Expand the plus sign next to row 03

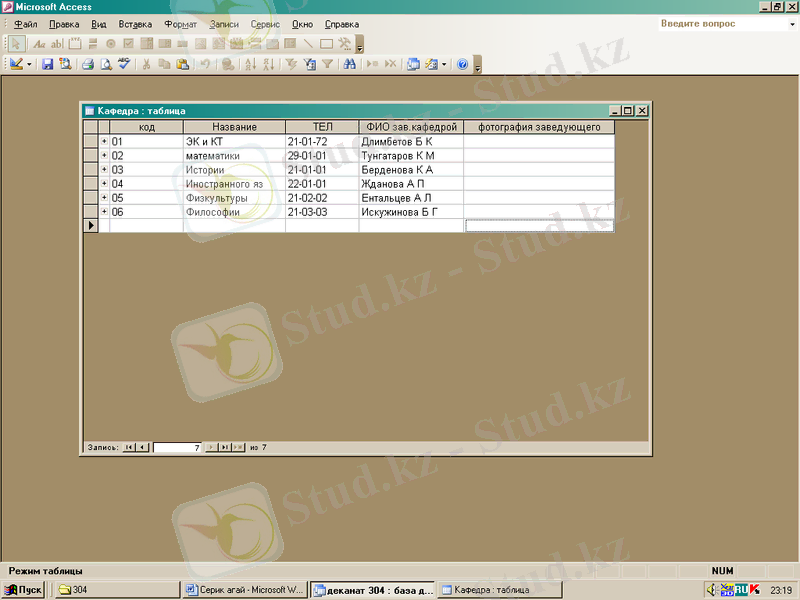(103, 170)
